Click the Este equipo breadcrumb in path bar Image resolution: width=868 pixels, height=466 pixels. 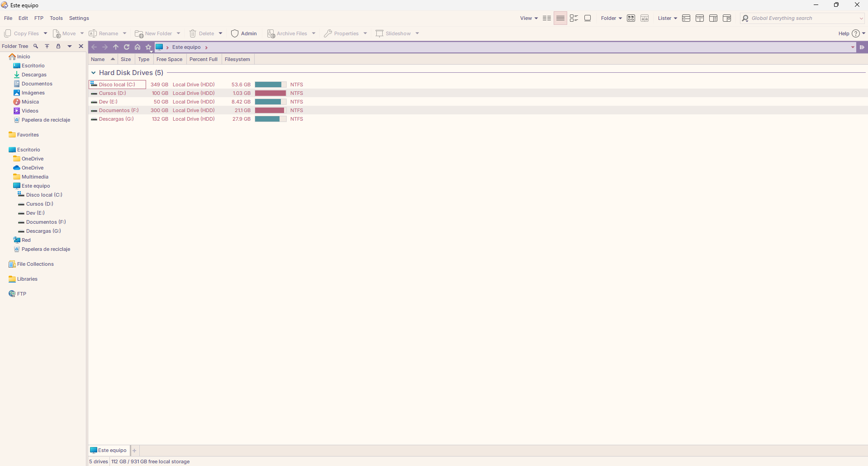click(186, 47)
